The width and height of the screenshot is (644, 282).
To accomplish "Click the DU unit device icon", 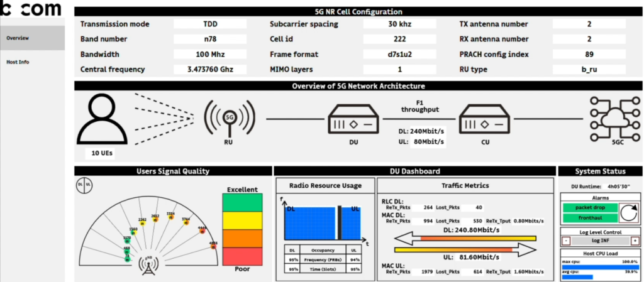I will coord(353,118).
